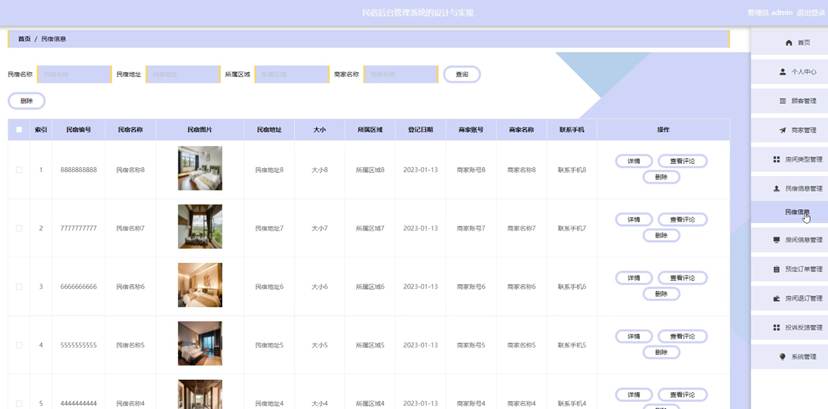Viewport: 828px width, 409px height.
Task: Click the 管理员 admin label in header
Action: 770,13
